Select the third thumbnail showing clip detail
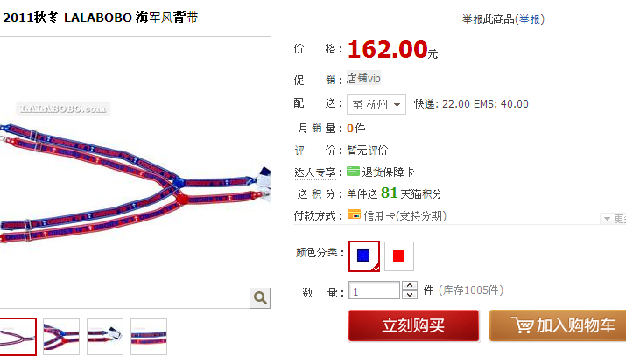 105,337
